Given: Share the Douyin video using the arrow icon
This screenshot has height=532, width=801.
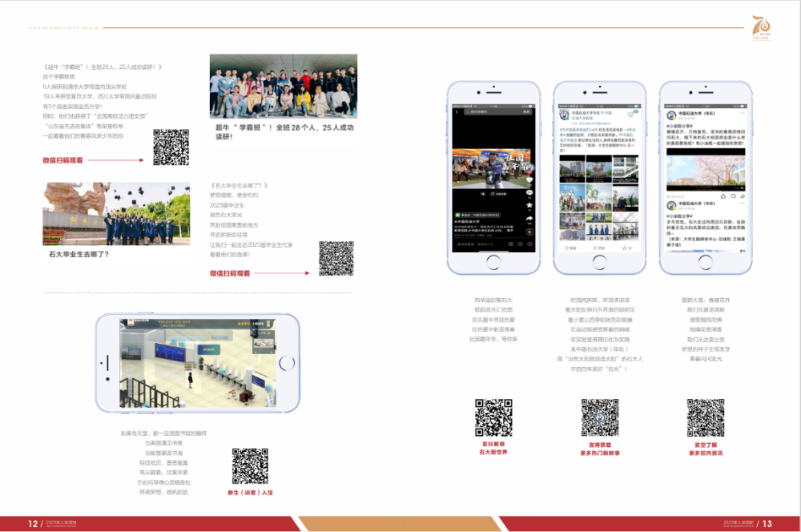Looking at the screenshot, I should (x=529, y=219).
